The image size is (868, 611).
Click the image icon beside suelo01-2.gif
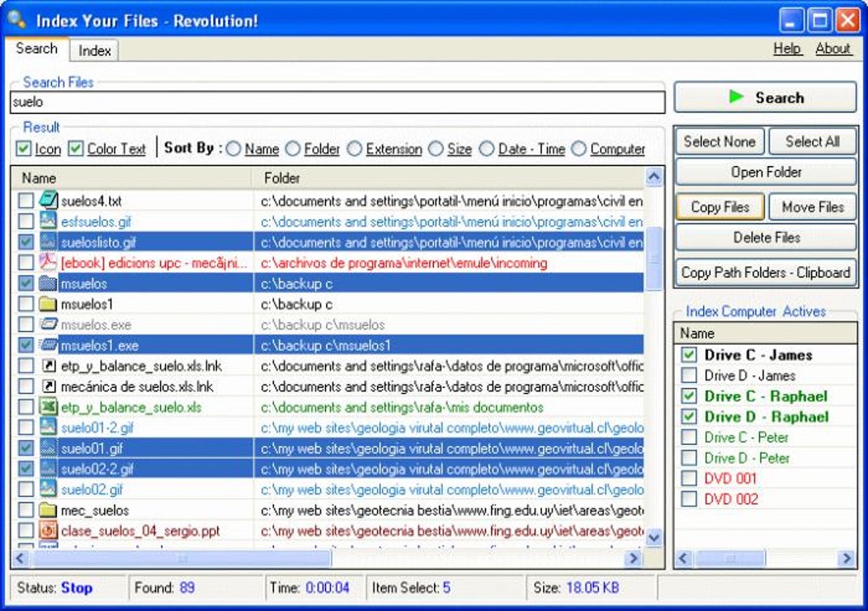coord(49,426)
